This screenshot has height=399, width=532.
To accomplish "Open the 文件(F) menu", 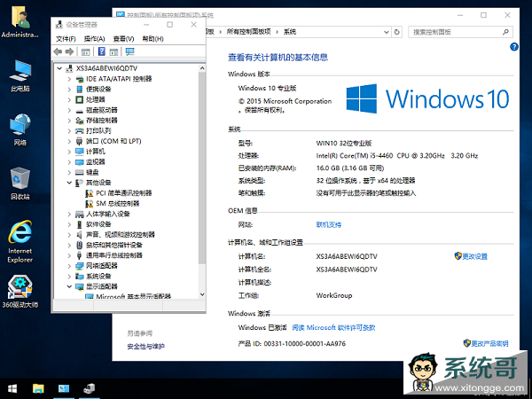I will click(x=66, y=39).
